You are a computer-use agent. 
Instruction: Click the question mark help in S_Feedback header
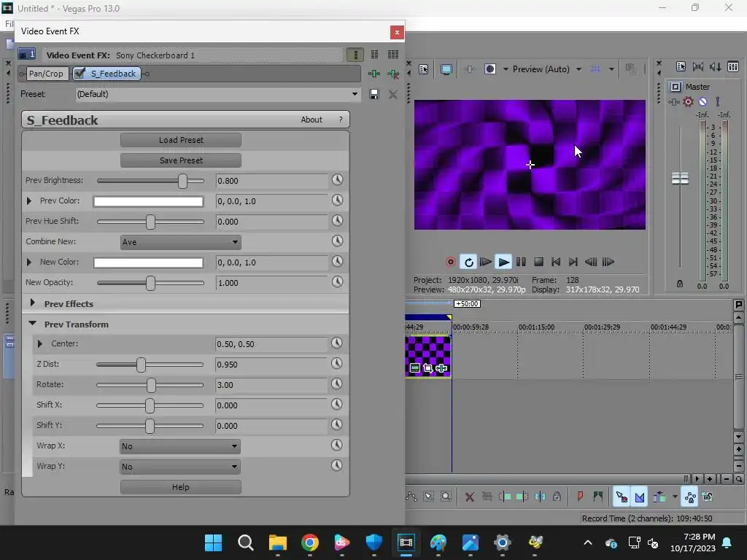click(x=341, y=120)
